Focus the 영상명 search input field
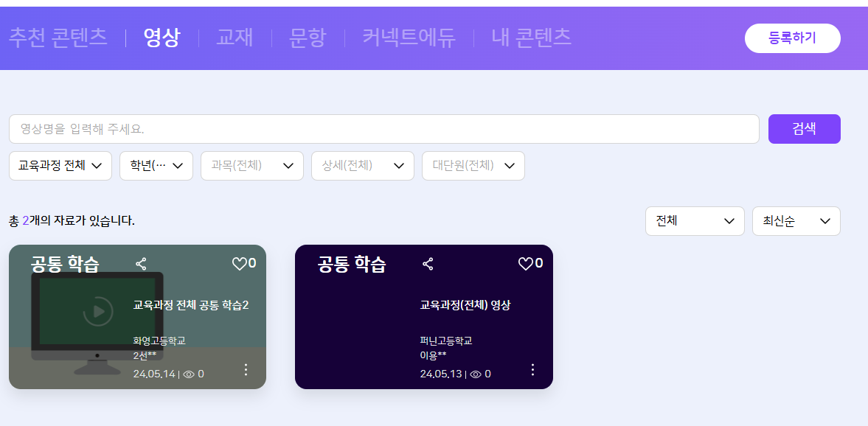The image size is (868, 426). (383, 129)
